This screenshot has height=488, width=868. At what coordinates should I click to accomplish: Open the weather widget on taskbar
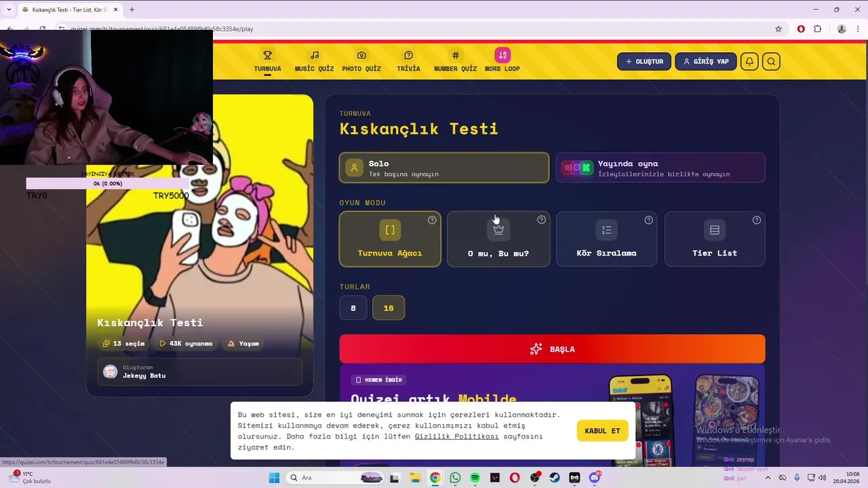pos(28,478)
